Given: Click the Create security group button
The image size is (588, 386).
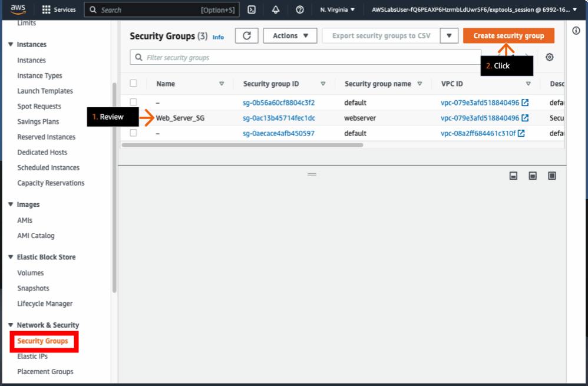Looking at the screenshot, I should 508,35.
